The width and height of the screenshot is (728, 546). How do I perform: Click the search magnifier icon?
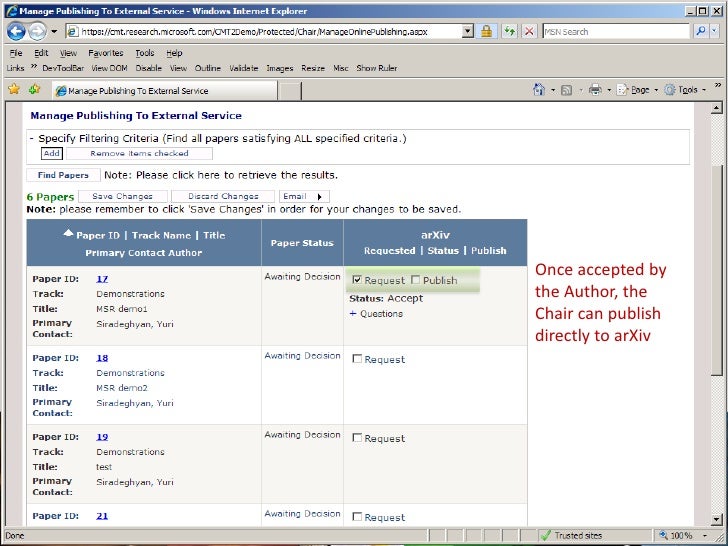[701, 31]
